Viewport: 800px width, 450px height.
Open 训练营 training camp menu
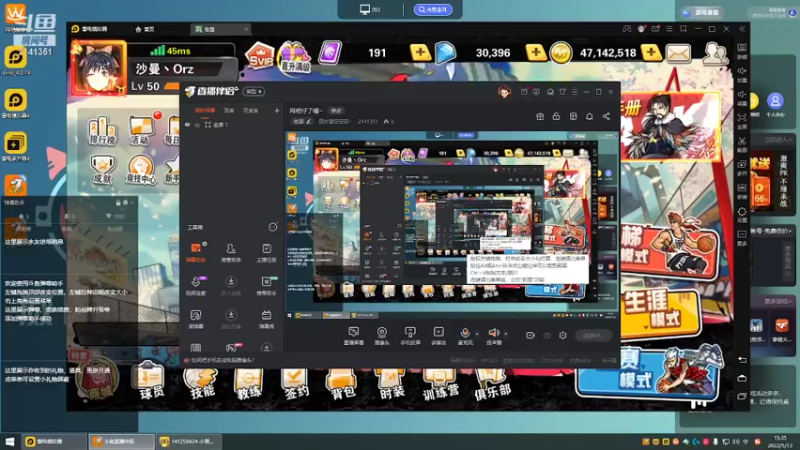pyautogui.click(x=440, y=384)
